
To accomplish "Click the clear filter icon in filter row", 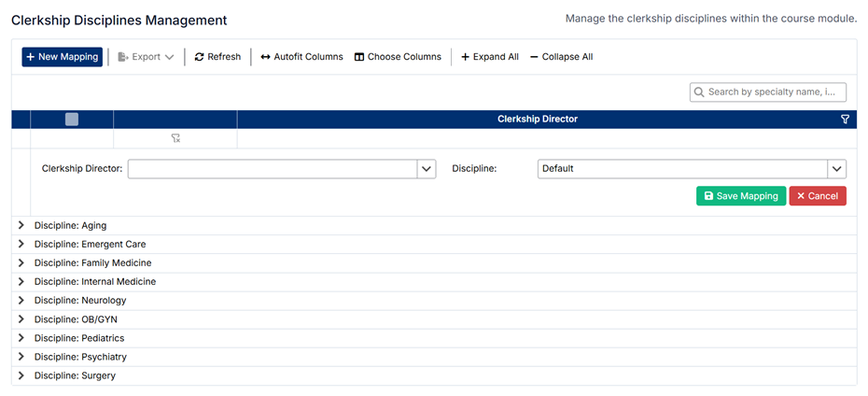I will click(175, 138).
